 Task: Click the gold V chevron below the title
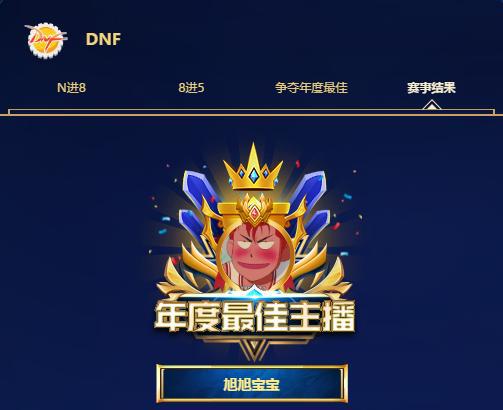(254, 349)
